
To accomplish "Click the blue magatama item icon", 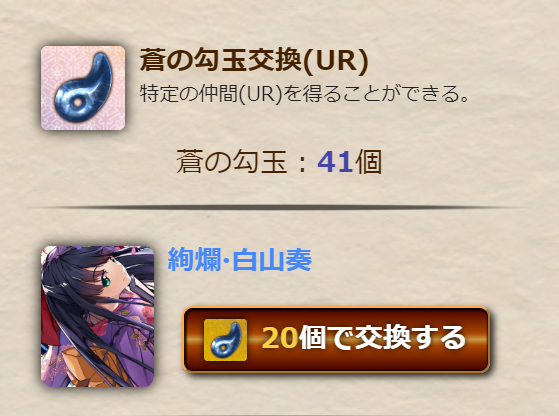I will coord(83,88).
